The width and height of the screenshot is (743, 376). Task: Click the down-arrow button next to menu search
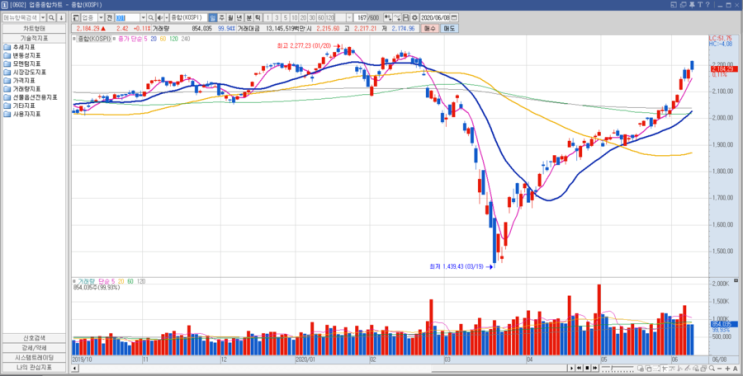(x=61, y=18)
